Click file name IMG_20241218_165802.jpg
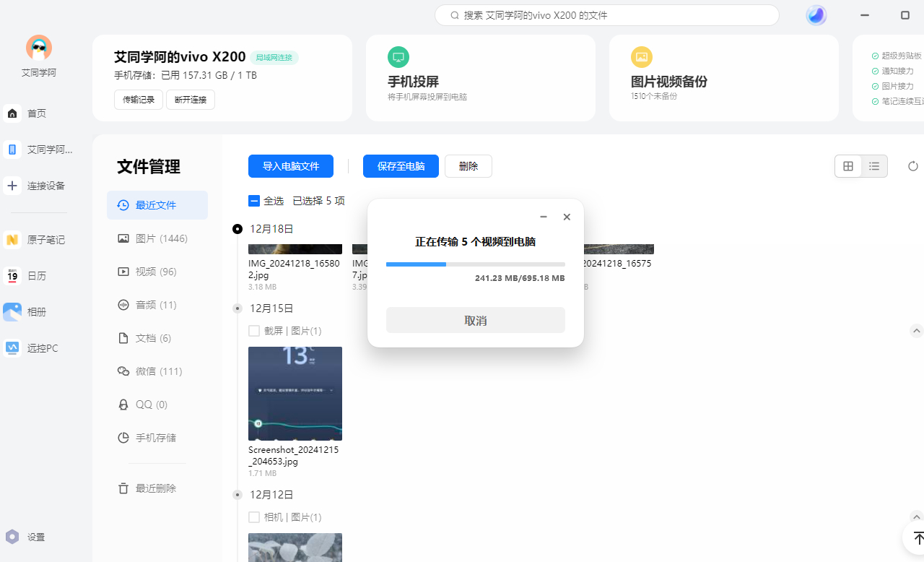Screen dimensions: 924x562 [294, 269]
